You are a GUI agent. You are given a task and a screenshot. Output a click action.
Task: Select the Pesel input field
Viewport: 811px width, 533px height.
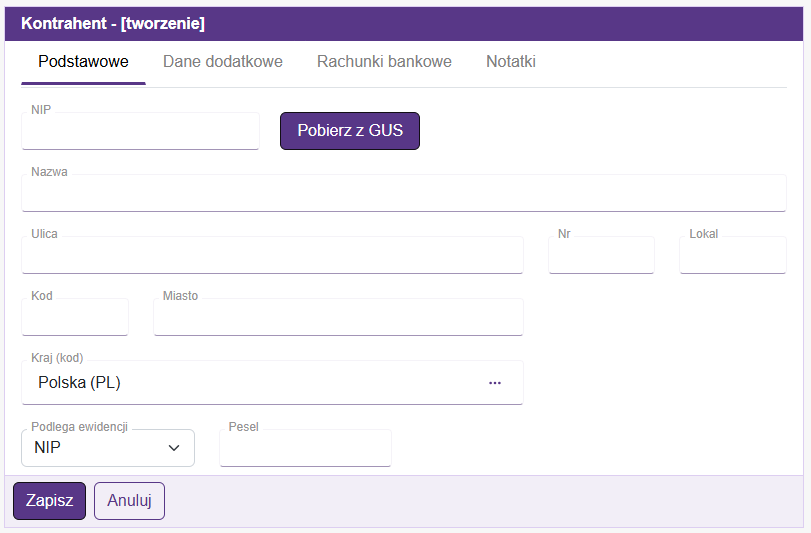click(x=305, y=449)
